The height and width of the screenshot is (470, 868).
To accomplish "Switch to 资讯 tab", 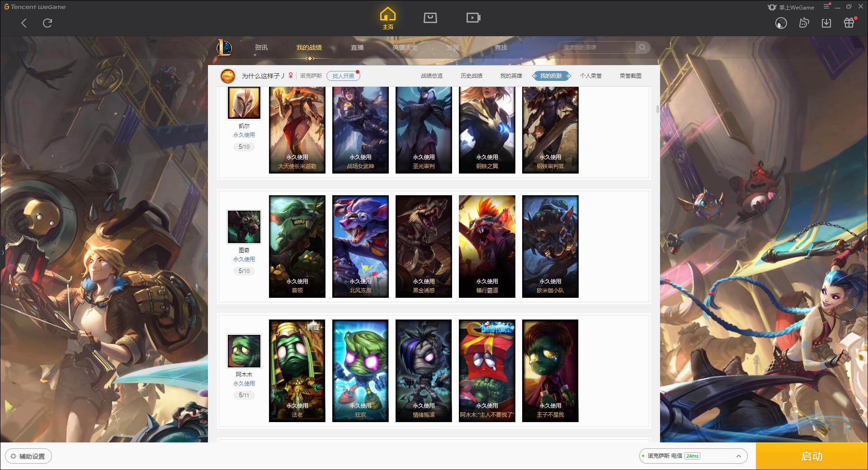I will (x=261, y=47).
